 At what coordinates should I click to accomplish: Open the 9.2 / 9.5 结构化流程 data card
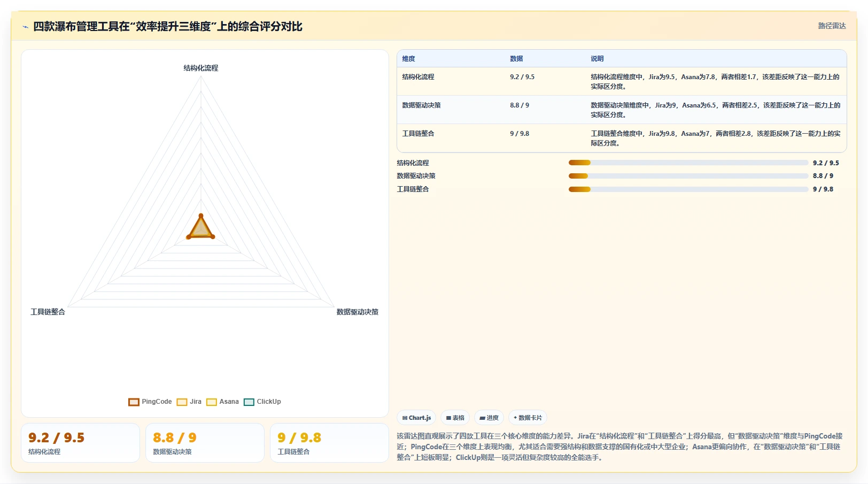click(80, 443)
